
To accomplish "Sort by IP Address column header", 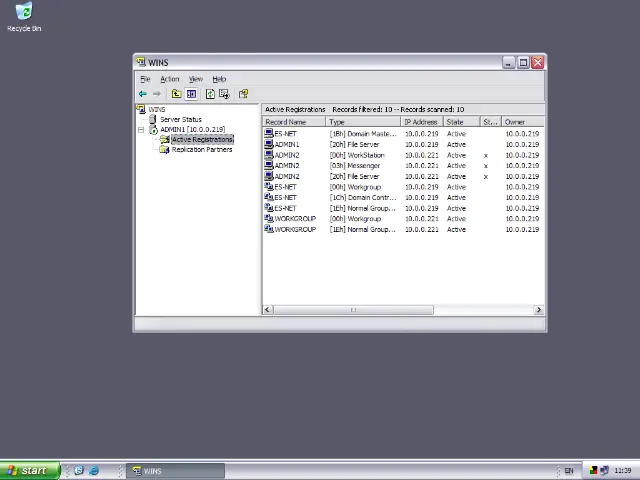I will click(x=422, y=122).
